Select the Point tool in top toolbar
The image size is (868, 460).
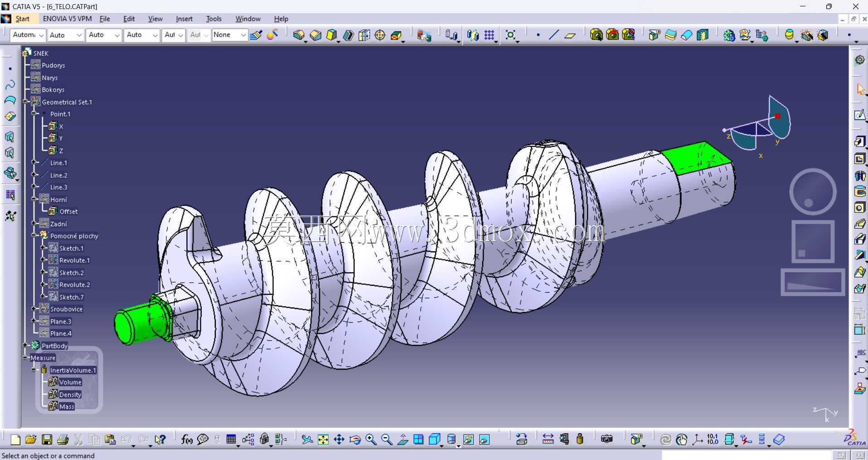538,35
